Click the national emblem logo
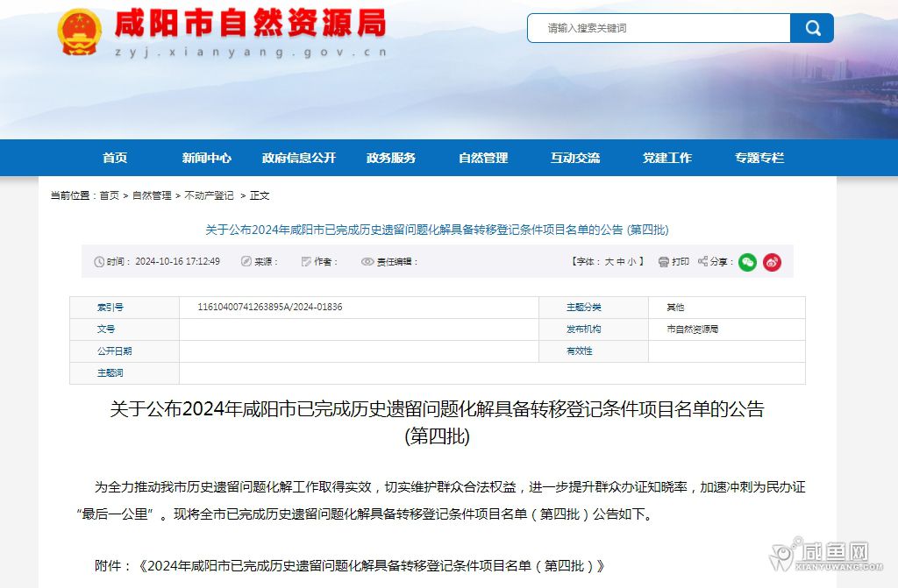This screenshot has height=588, width=898. point(80,32)
